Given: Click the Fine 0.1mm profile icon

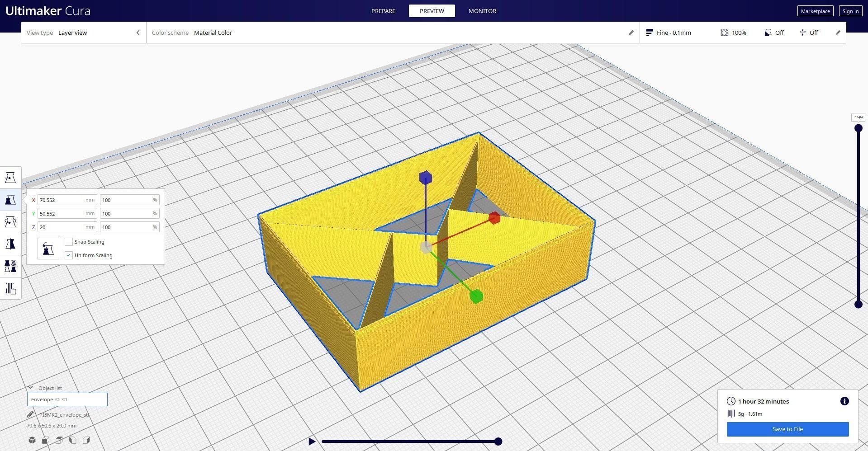Looking at the screenshot, I should [x=650, y=33].
